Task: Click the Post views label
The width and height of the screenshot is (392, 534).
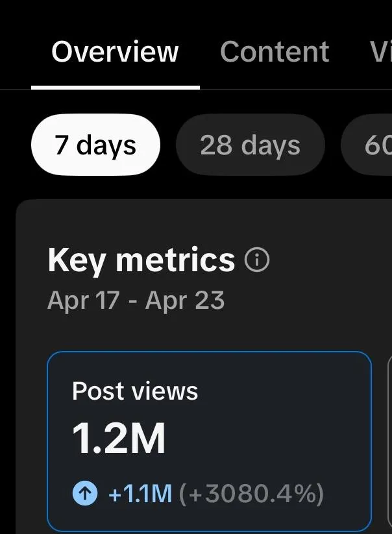Action: pyautogui.click(x=135, y=391)
